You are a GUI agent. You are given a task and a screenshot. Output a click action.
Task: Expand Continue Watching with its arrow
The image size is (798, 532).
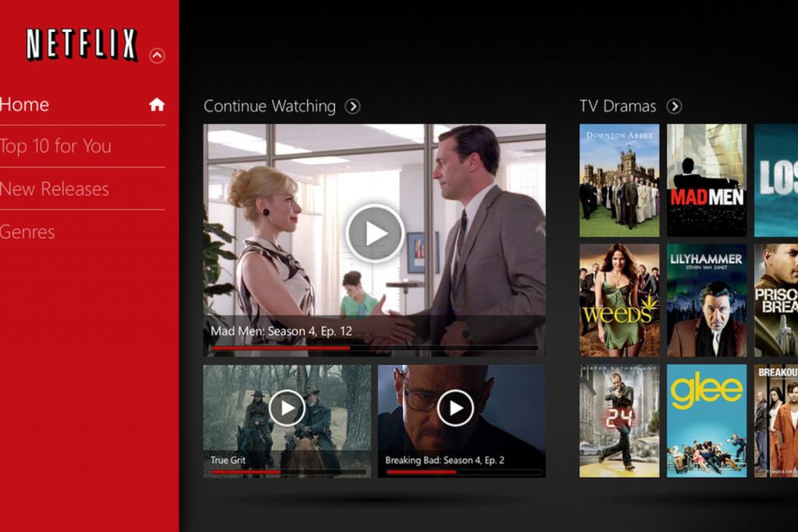[353, 106]
